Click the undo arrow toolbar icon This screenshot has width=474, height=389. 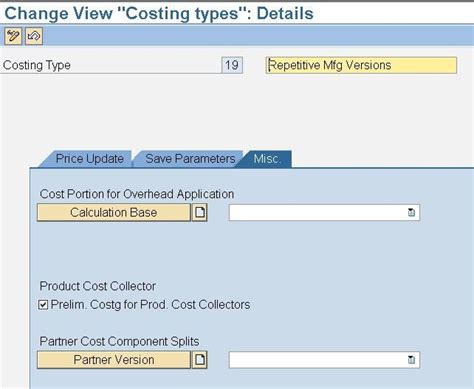[x=34, y=36]
